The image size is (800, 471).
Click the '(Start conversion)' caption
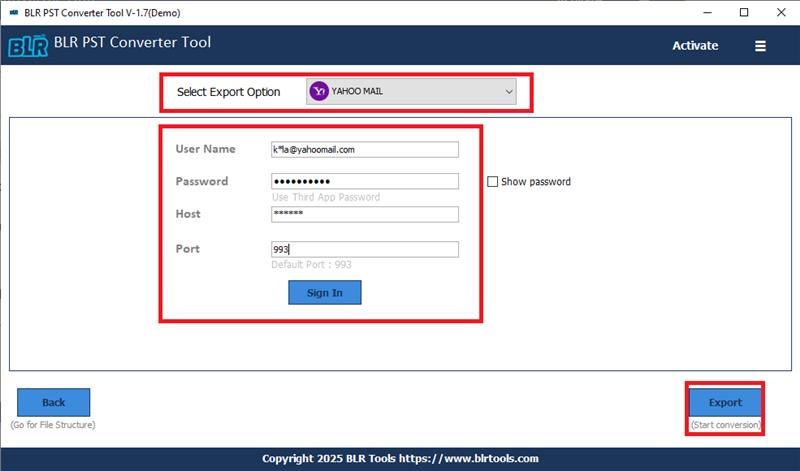[726, 425]
